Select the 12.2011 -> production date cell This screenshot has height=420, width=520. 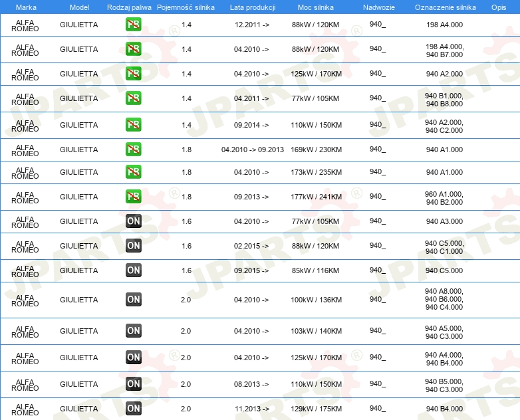(252, 25)
